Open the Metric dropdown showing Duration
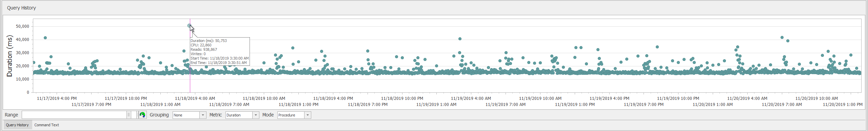 point(256,115)
